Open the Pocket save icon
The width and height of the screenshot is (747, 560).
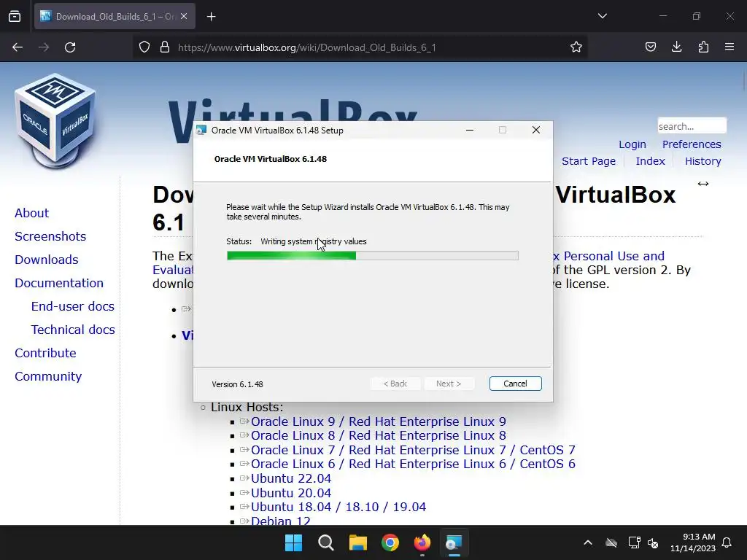[x=650, y=47]
